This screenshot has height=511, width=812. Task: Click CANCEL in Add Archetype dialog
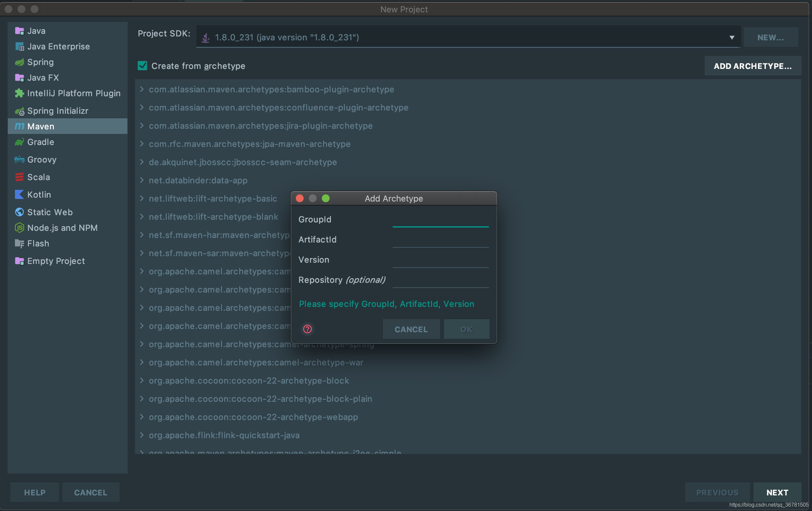[x=411, y=329]
